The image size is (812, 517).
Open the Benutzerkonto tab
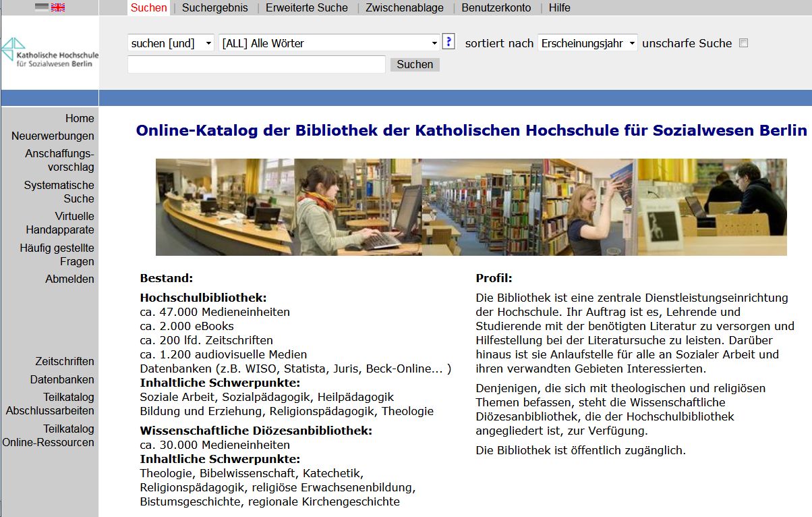pos(496,8)
